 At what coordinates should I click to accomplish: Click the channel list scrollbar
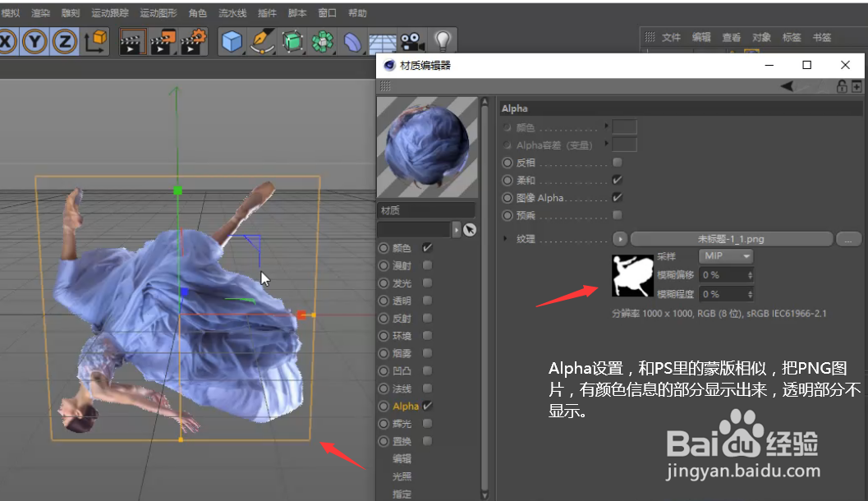(485, 299)
